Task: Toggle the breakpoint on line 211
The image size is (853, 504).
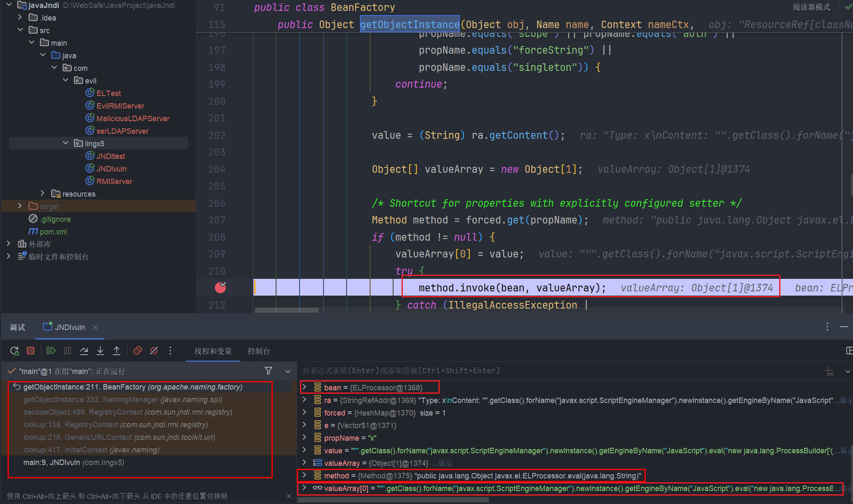Action: point(220,288)
